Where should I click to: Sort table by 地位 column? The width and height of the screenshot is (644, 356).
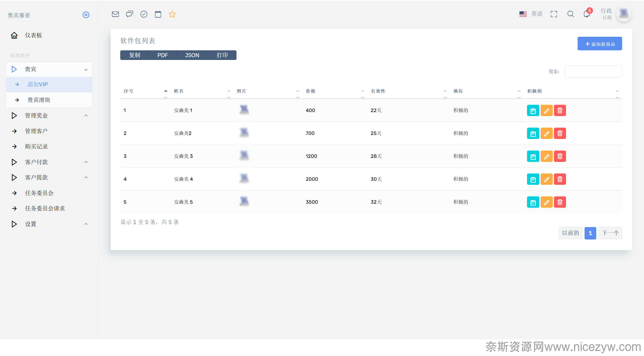487,91
